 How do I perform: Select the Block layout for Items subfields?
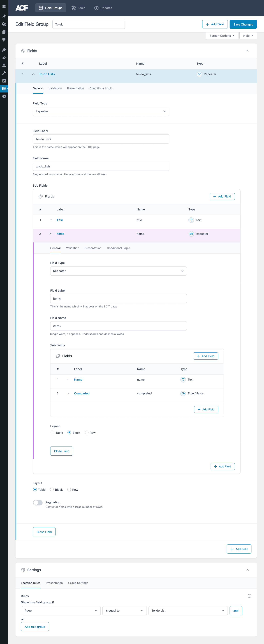(69, 433)
